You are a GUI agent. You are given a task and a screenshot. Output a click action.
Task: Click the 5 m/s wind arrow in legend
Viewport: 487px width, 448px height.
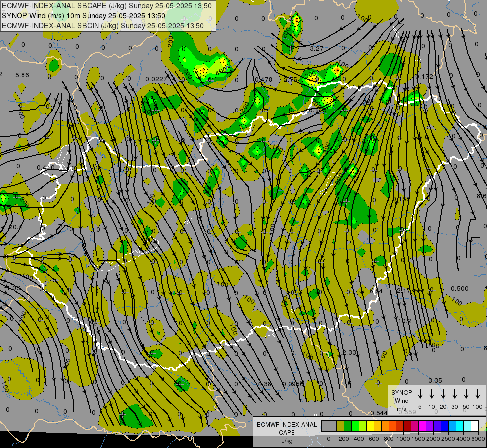pos(420,394)
